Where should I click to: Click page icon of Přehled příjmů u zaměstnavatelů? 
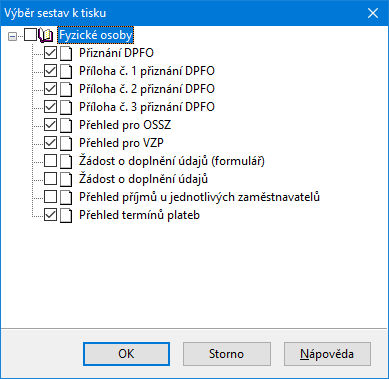click(x=66, y=197)
